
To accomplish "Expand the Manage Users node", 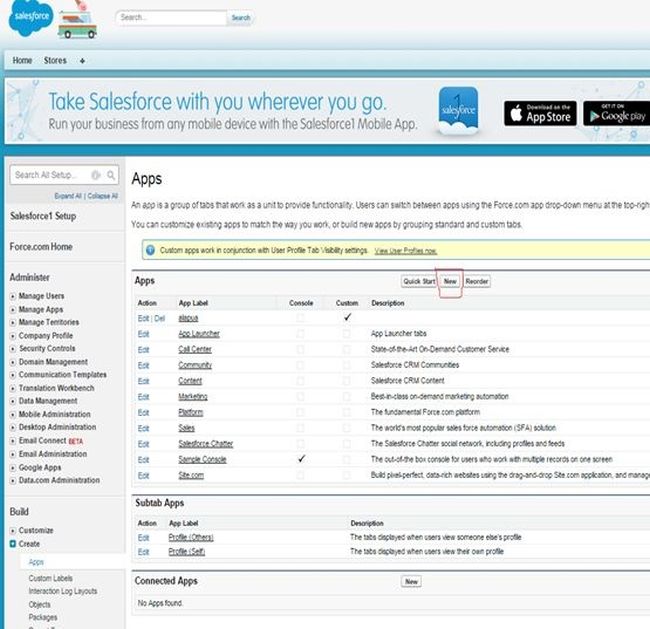I will pos(13,296).
